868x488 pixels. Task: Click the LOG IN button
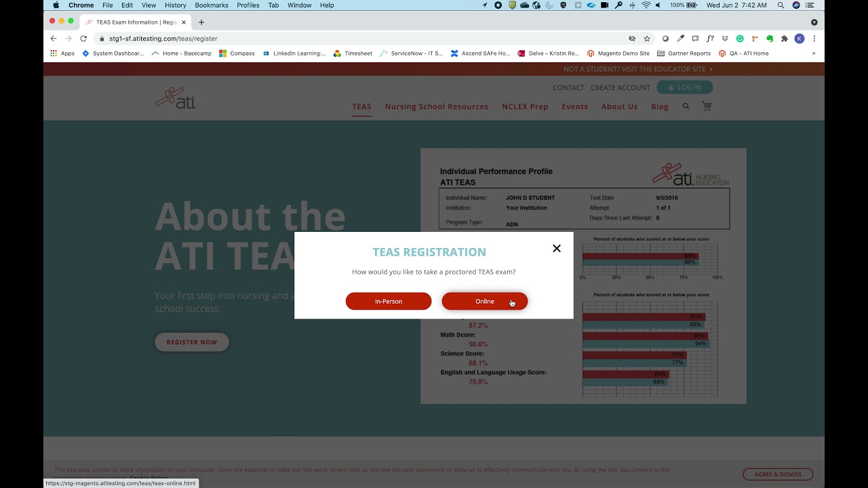pyautogui.click(x=684, y=87)
